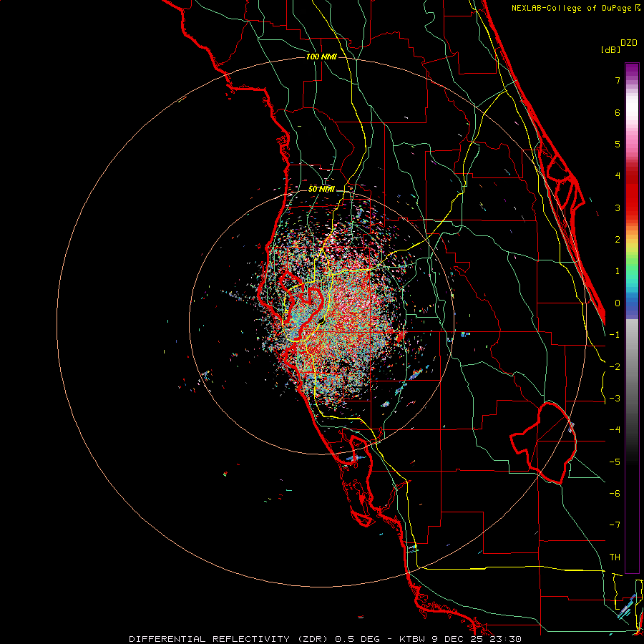Click the 100 NMI range ring label
The height and width of the screenshot is (644, 644).
click(321, 57)
